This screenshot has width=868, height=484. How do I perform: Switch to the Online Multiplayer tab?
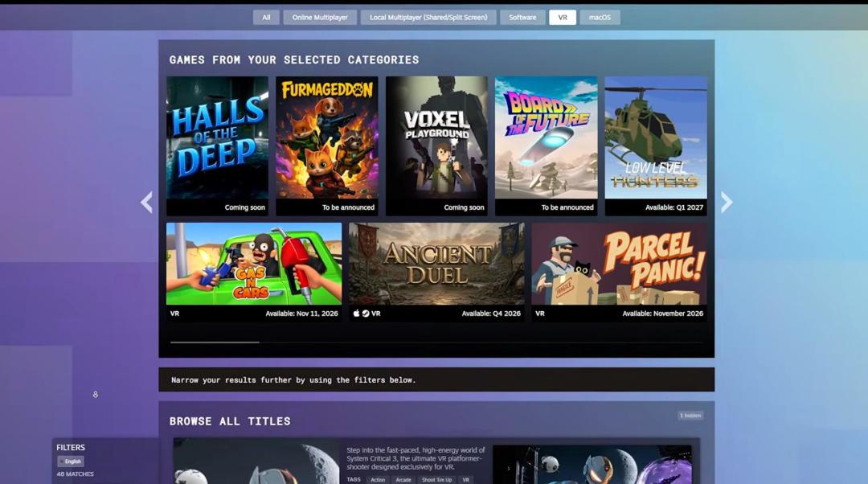(320, 17)
